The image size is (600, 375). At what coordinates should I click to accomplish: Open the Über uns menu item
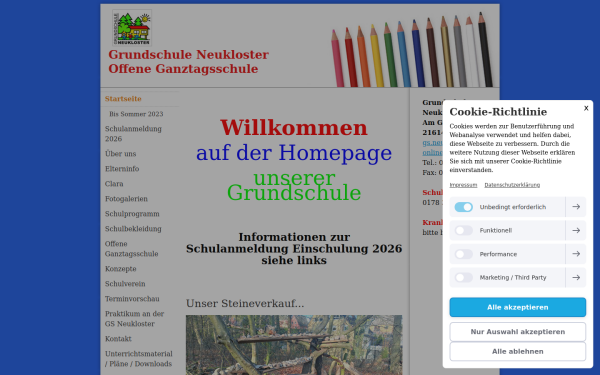(x=121, y=154)
